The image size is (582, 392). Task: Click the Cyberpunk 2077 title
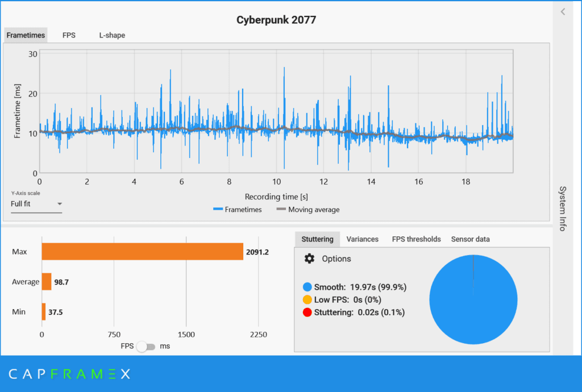(276, 20)
